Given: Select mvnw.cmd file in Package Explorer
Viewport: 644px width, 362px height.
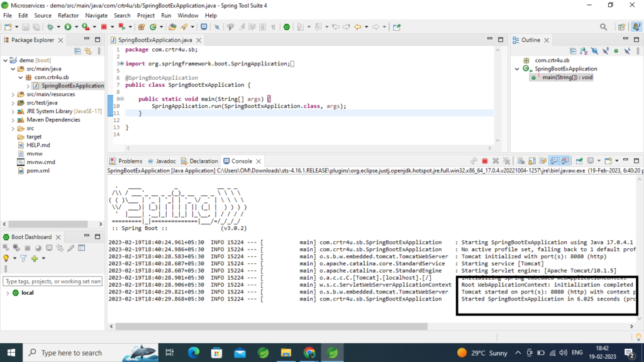Looking at the screenshot, I should pyautogui.click(x=41, y=162).
